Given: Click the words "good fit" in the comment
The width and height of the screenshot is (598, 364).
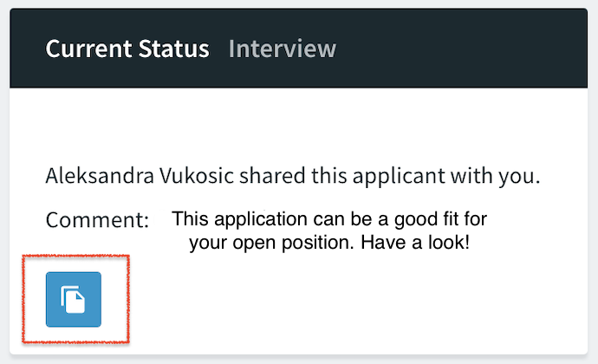Looking at the screenshot, I should (x=426, y=220).
